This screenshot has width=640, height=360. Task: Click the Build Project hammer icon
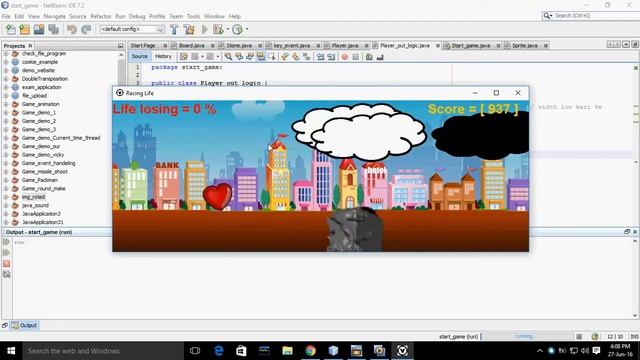coord(174,29)
